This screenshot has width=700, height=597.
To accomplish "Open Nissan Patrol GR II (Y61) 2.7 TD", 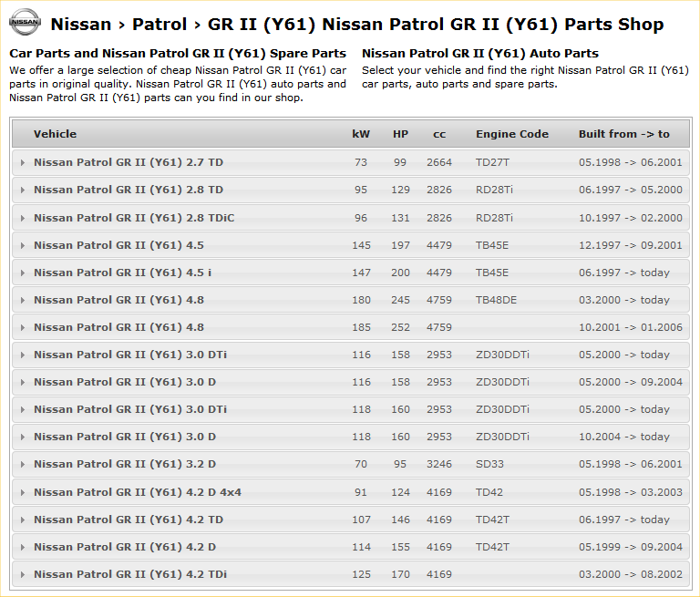I will click(x=129, y=162).
